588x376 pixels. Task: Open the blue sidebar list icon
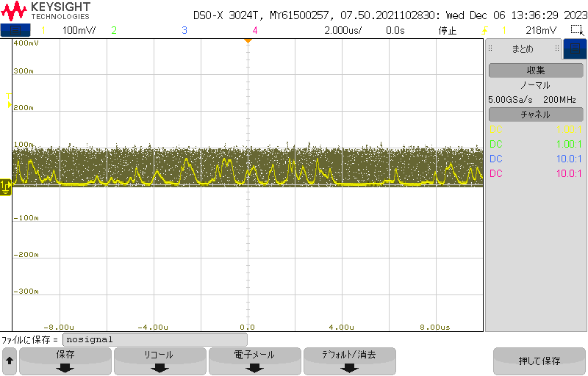(x=575, y=48)
